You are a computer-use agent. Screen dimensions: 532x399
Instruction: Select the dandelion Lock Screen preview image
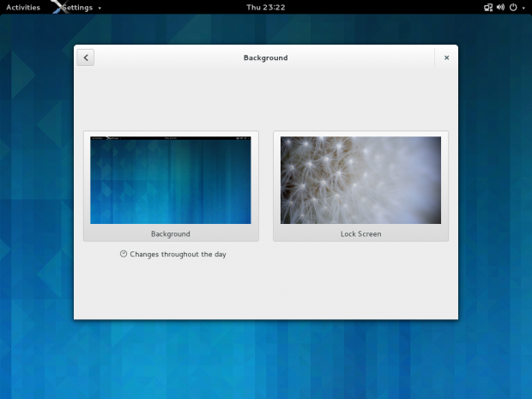(x=360, y=180)
